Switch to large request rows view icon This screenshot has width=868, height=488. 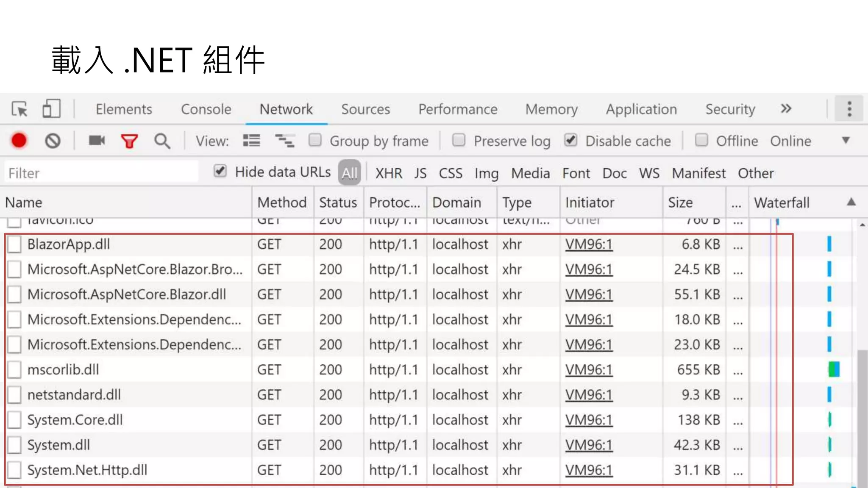(251, 140)
